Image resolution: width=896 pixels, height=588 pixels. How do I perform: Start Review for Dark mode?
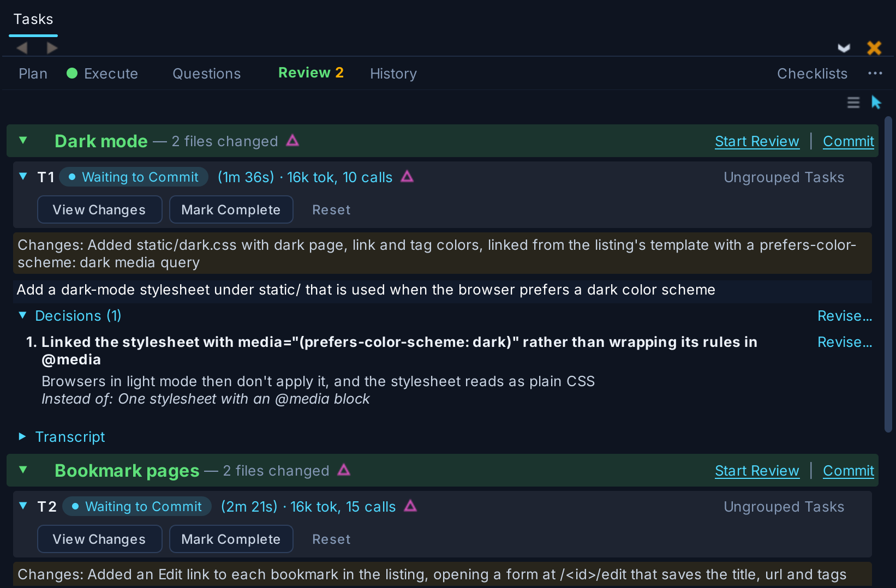pyautogui.click(x=757, y=141)
